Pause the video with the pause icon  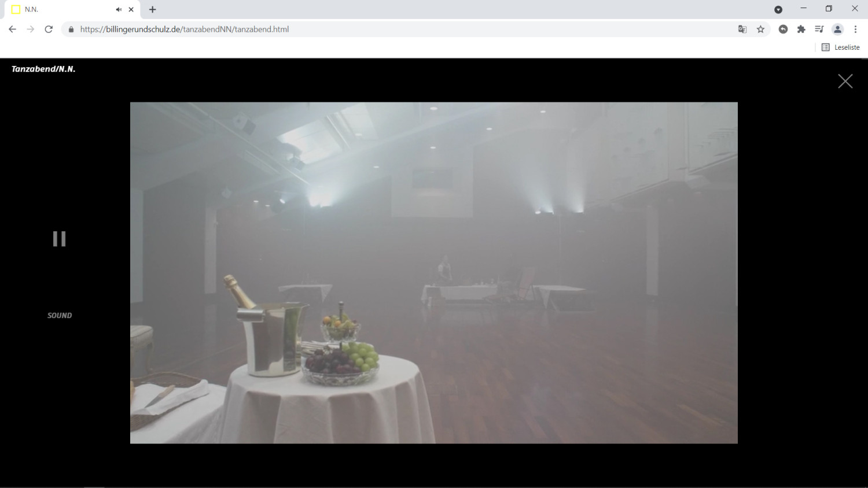(59, 239)
